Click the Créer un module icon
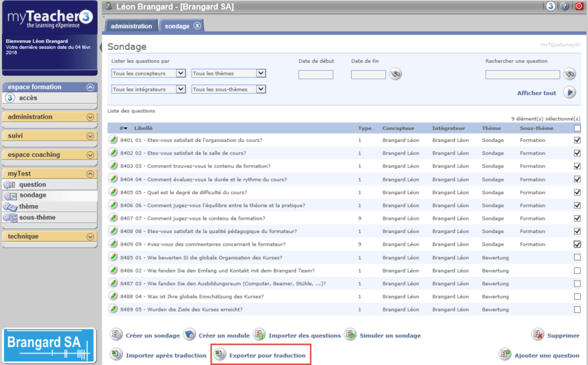Screen dimensions: 588x365 point(190,335)
